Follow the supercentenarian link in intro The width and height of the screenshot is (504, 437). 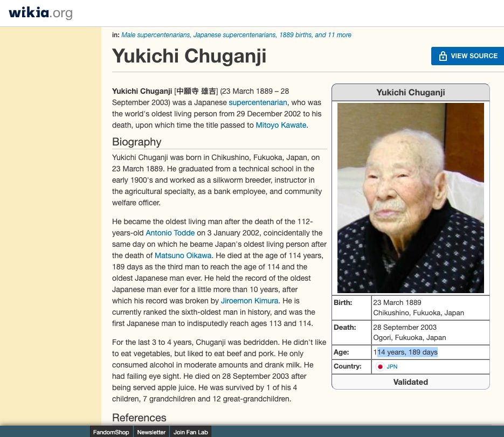(x=258, y=102)
